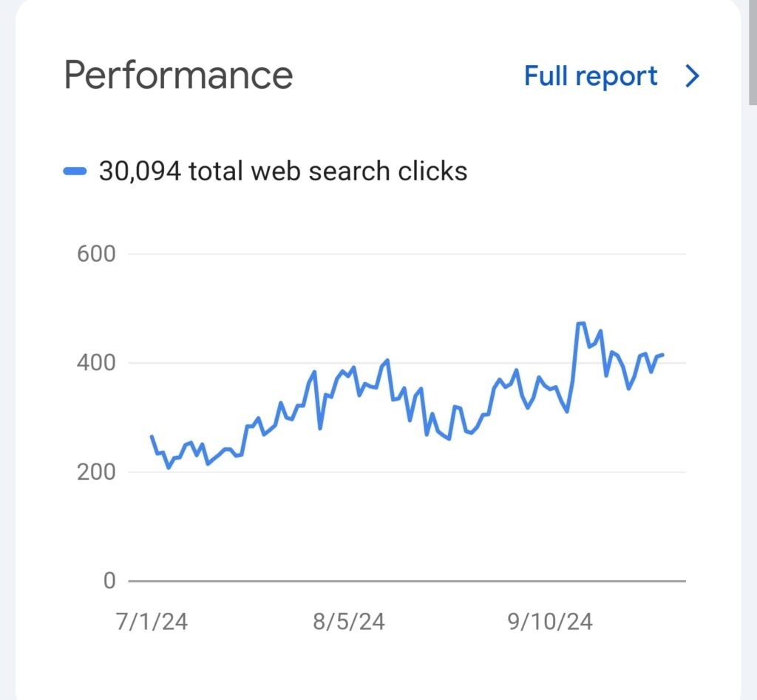Click the chart's bottom x-axis baseline
757x700 pixels.
coord(407,581)
